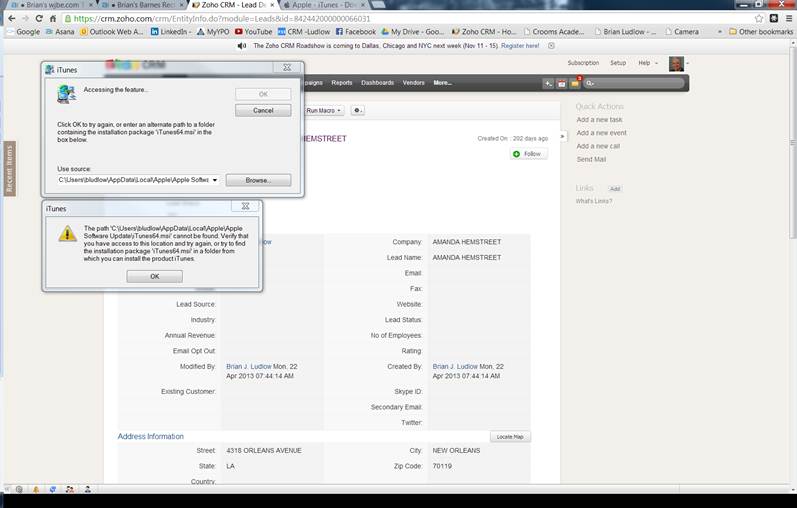The width and height of the screenshot is (797, 508).
Task: Click the Zoho CRM search field
Action: click(x=634, y=83)
